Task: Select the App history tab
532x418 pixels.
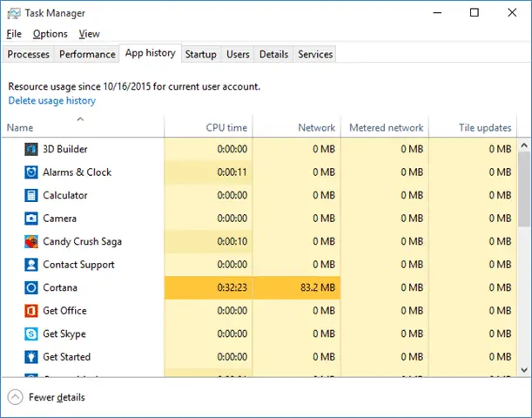Action: 151,53
